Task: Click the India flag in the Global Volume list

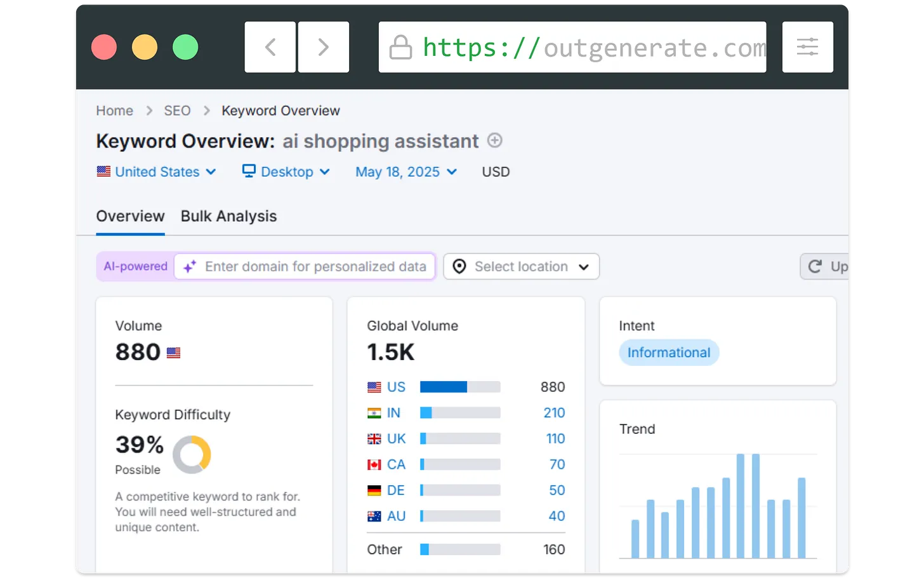Action: click(374, 412)
